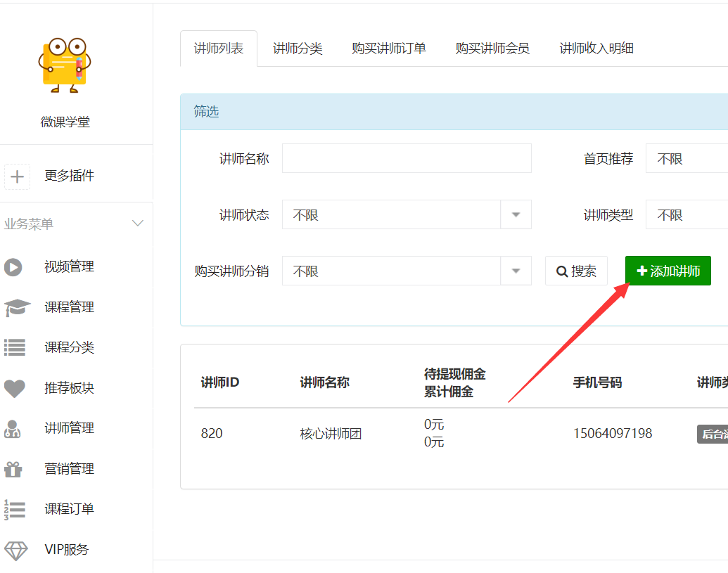728x573 pixels.
Task: Go to 课程管理 in sidebar
Action: [x=69, y=307]
